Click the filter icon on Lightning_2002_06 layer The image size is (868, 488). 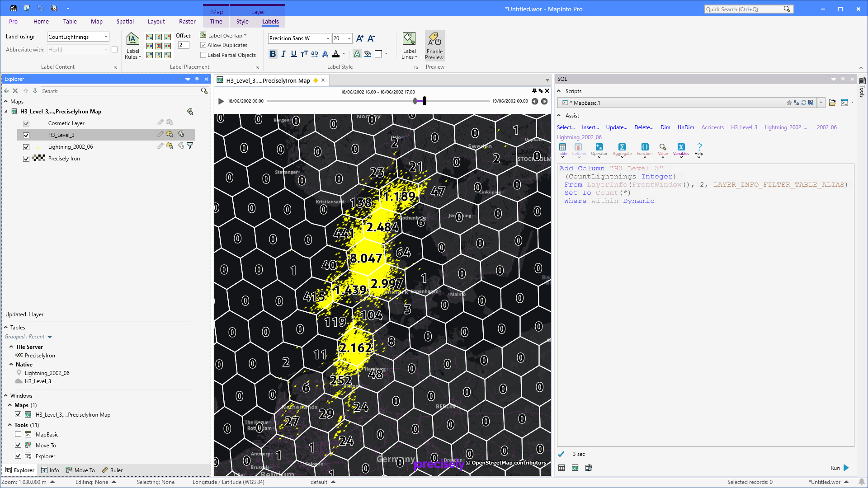pyautogui.click(x=190, y=146)
